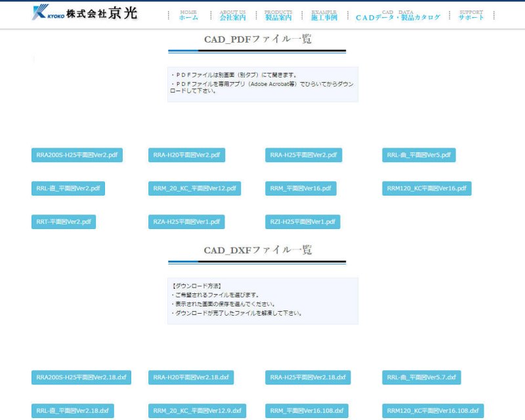The width and height of the screenshot is (525, 420).
Task: Download RRM_20_KC_平面図Ver12.9.dxf
Action: (198, 411)
